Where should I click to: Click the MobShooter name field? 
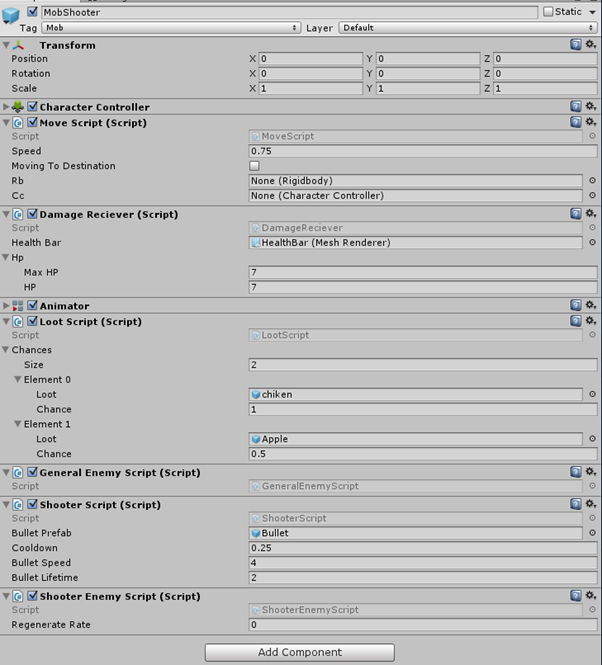tap(289, 12)
